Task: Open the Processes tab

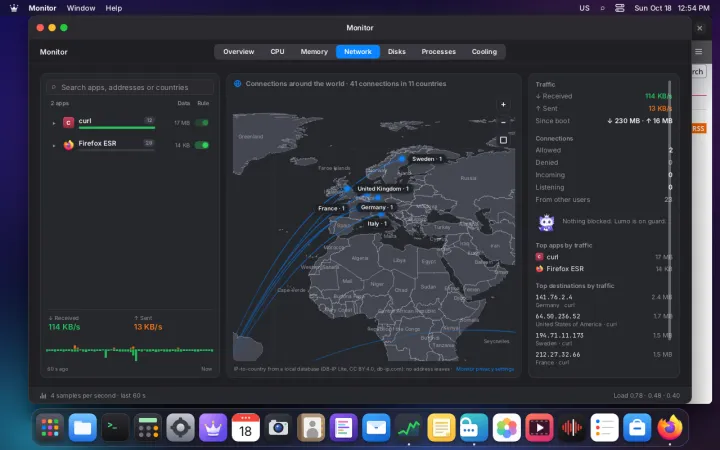Action: click(439, 51)
